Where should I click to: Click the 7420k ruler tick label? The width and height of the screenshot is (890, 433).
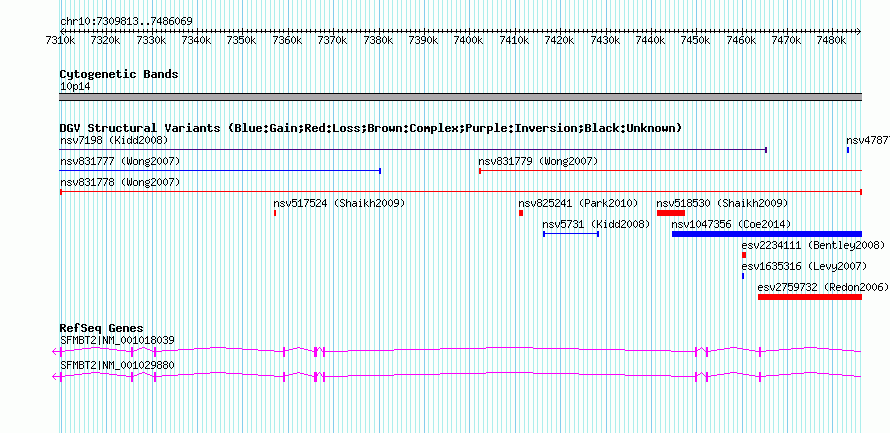pyautogui.click(x=559, y=40)
